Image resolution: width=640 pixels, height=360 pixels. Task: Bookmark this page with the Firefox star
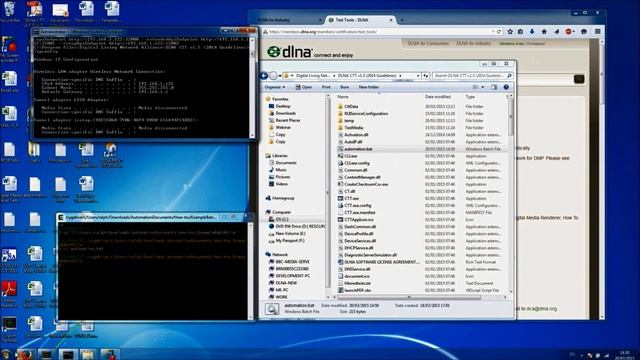coord(510,31)
